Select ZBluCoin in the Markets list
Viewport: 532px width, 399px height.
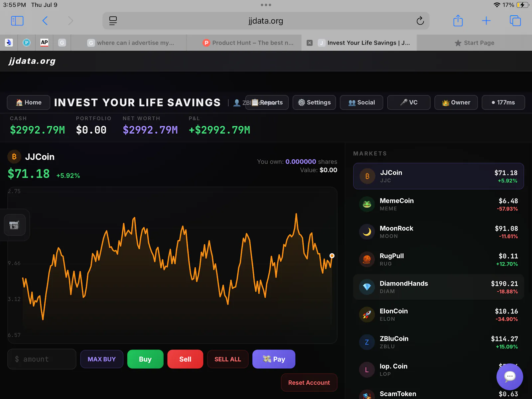[x=439, y=342]
